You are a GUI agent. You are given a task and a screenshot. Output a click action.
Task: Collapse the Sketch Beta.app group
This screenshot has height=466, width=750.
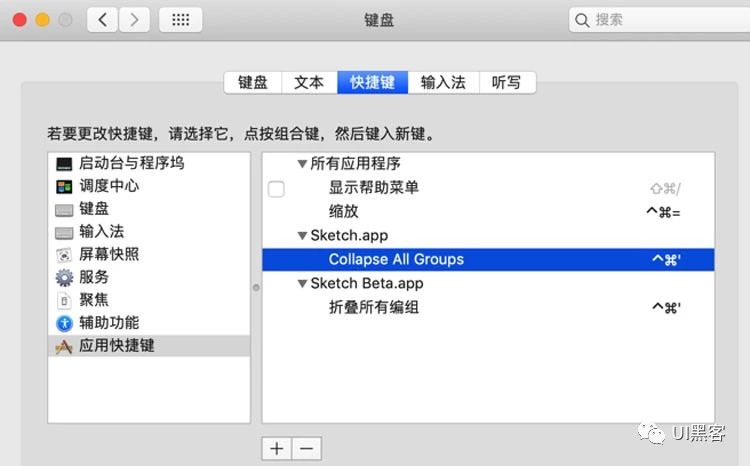302,284
